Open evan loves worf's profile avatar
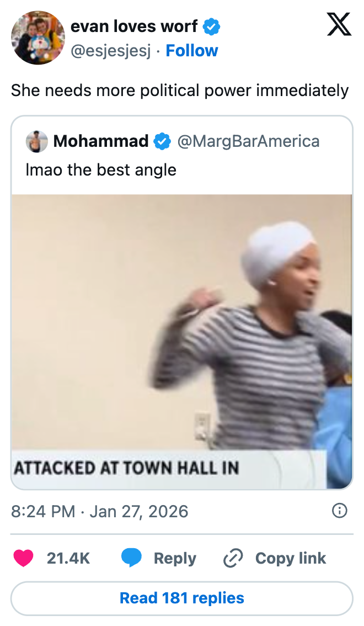Screen dimensions: 364x626 (38, 38)
